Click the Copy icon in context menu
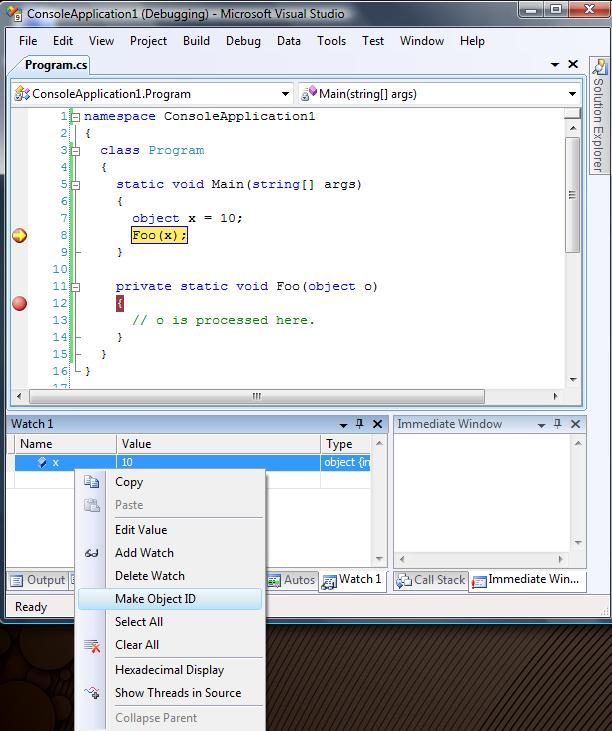 click(x=91, y=482)
